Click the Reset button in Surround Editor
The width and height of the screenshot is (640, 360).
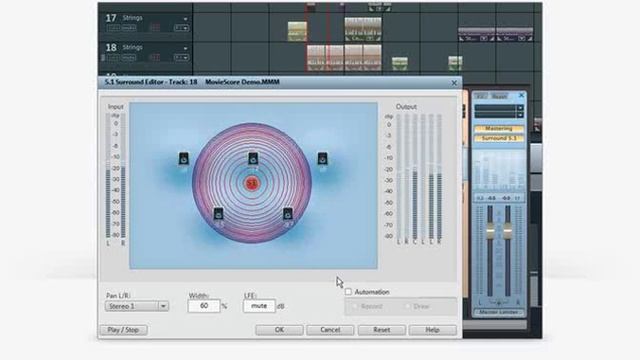click(382, 330)
